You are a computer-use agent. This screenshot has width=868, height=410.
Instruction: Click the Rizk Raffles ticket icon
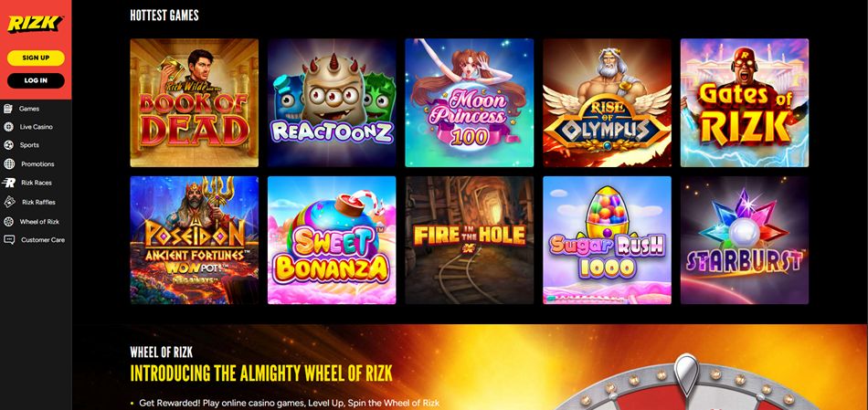(9, 202)
